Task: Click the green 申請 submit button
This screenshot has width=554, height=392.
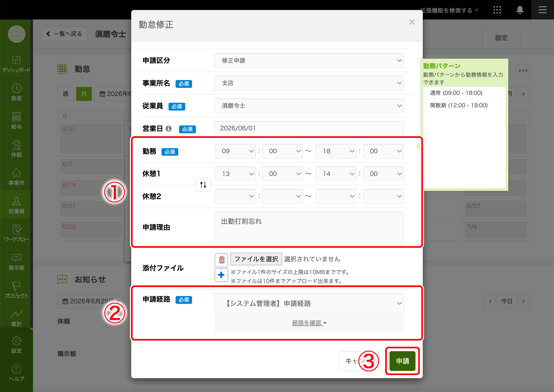Action: click(402, 361)
